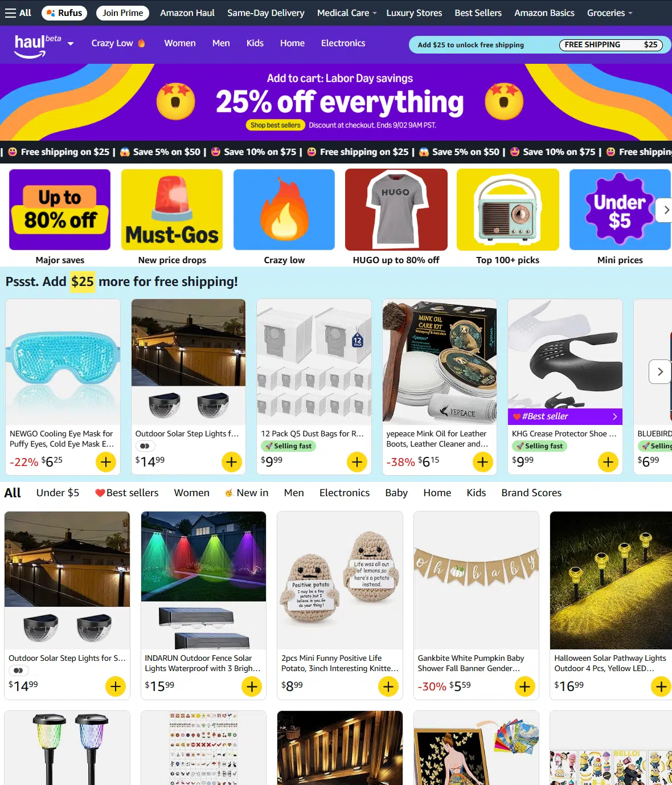Screen dimensions: 672x785
Task: Add NEWGO Cooling Eye Mask to cart
Action: [x=106, y=462]
